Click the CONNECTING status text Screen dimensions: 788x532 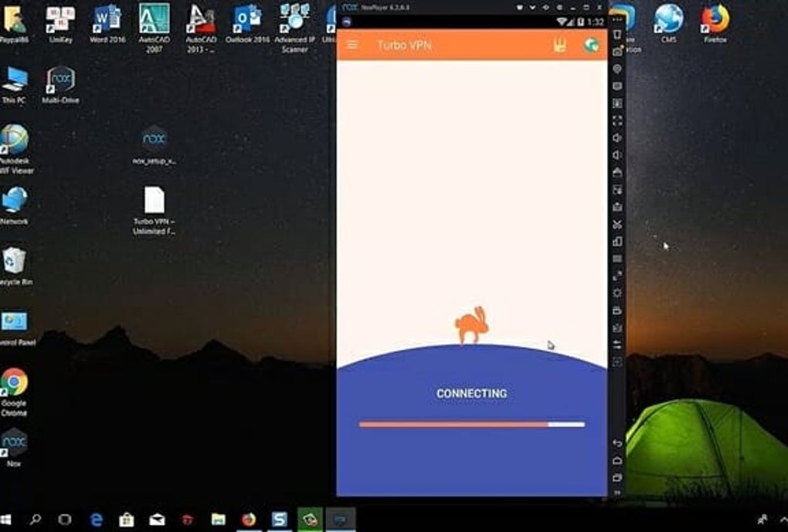(x=471, y=393)
